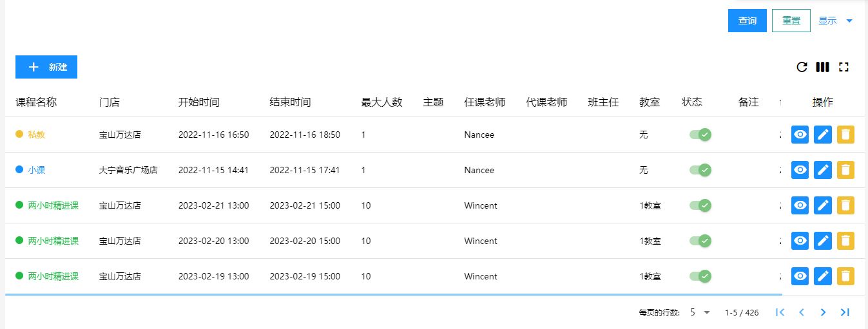Delete the 2023-02-21 两小时精进课 row
This screenshot has width=868, height=329.
[x=845, y=205]
